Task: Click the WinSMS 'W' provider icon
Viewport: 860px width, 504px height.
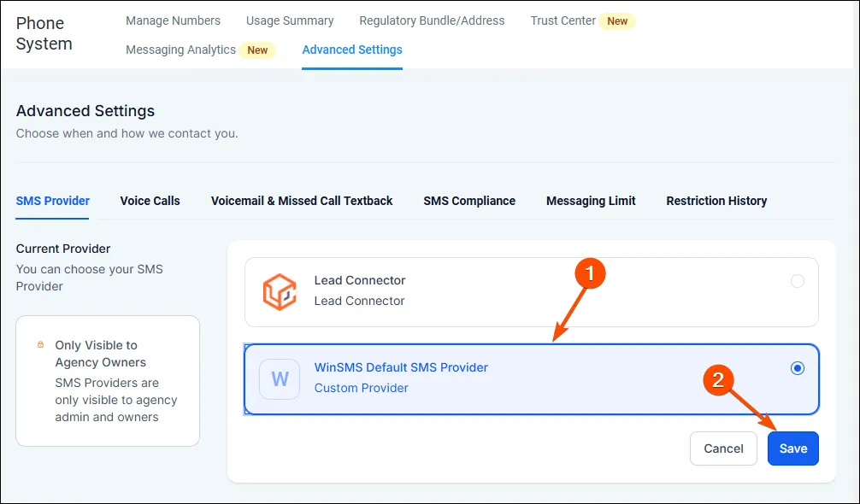Action: coord(280,379)
